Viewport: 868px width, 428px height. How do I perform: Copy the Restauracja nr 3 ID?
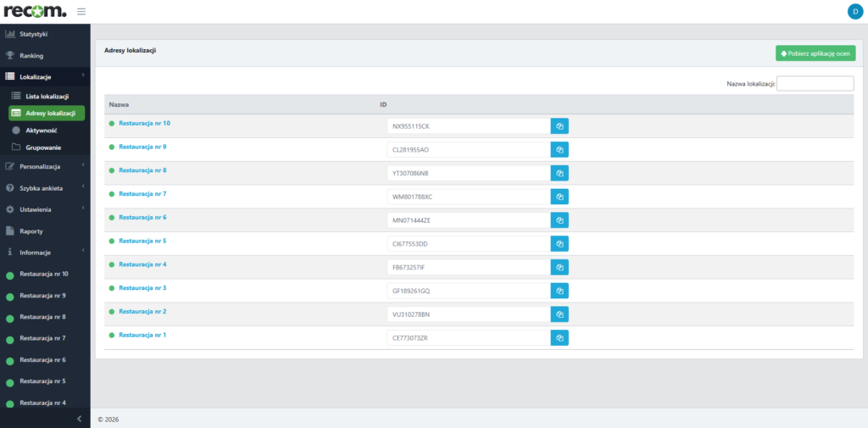coord(559,291)
